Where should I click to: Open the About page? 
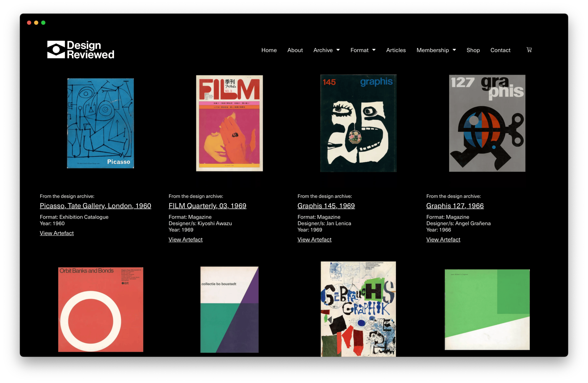coord(295,50)
